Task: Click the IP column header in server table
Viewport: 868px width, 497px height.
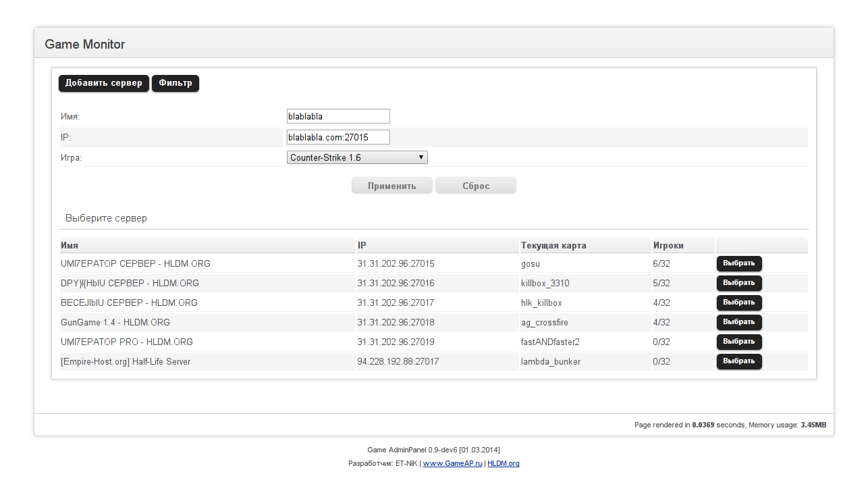Action: click(362, 245)
